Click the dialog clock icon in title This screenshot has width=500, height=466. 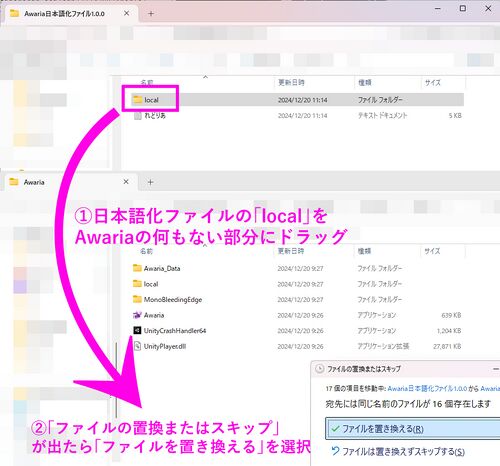(320, 369)
